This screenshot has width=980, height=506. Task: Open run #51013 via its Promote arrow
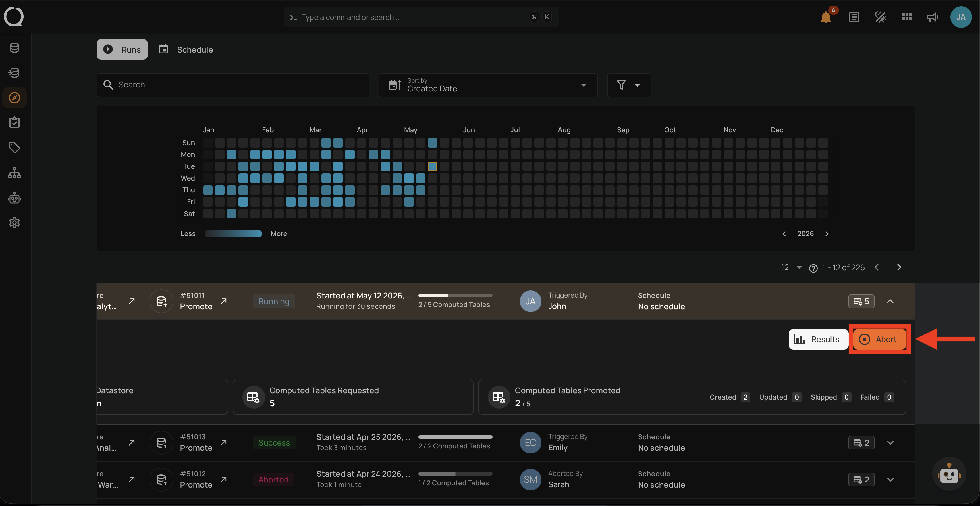224,443
